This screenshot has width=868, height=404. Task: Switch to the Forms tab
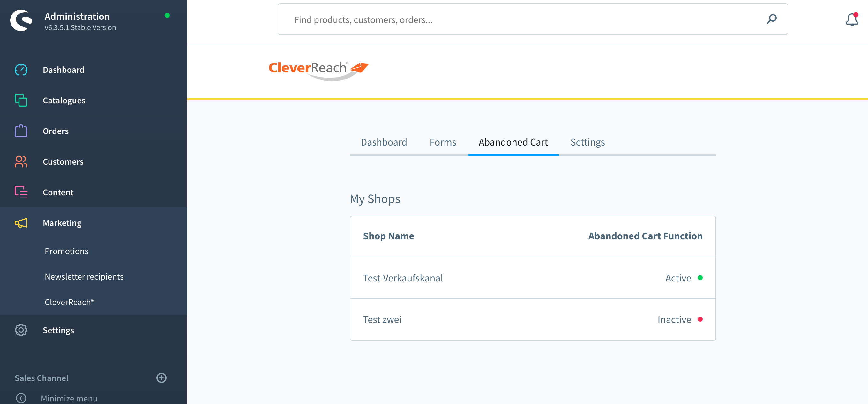pyautogui.click(x=442, y=142)
